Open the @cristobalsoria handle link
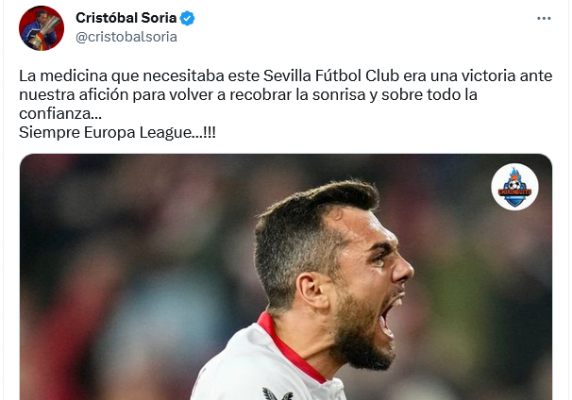572x400 pixels. point(126,37)
